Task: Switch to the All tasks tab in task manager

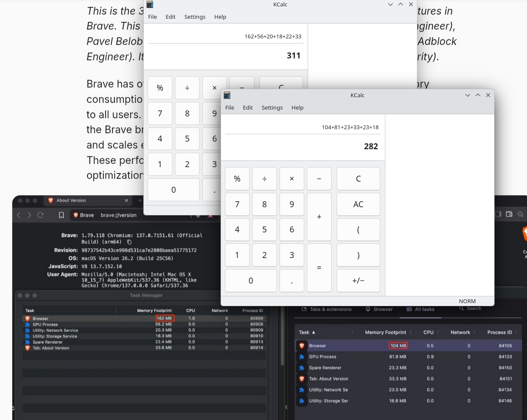Action: click(420, 309)
